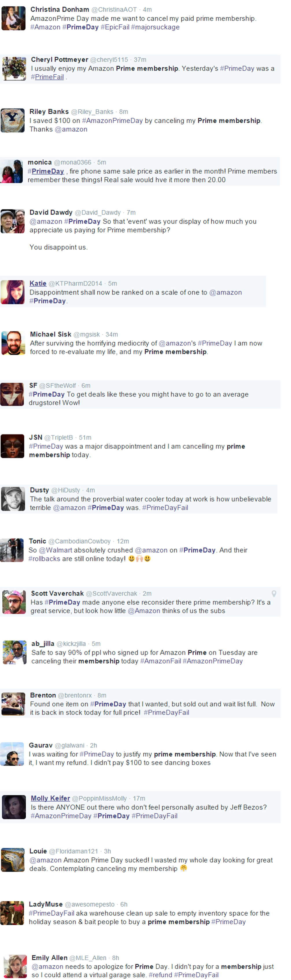Click Riley Banks' avatar with the Y logo
The width and height of the screenshot is (291, 980).
pos(12,121)
